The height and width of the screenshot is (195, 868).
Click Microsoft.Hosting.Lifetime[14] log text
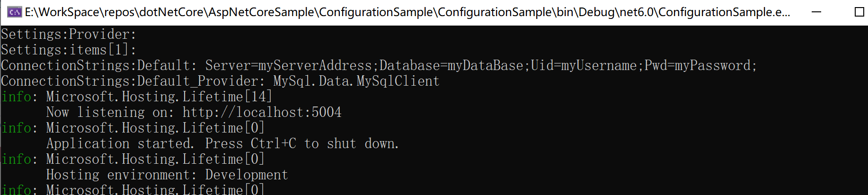[x=159, y=97]
